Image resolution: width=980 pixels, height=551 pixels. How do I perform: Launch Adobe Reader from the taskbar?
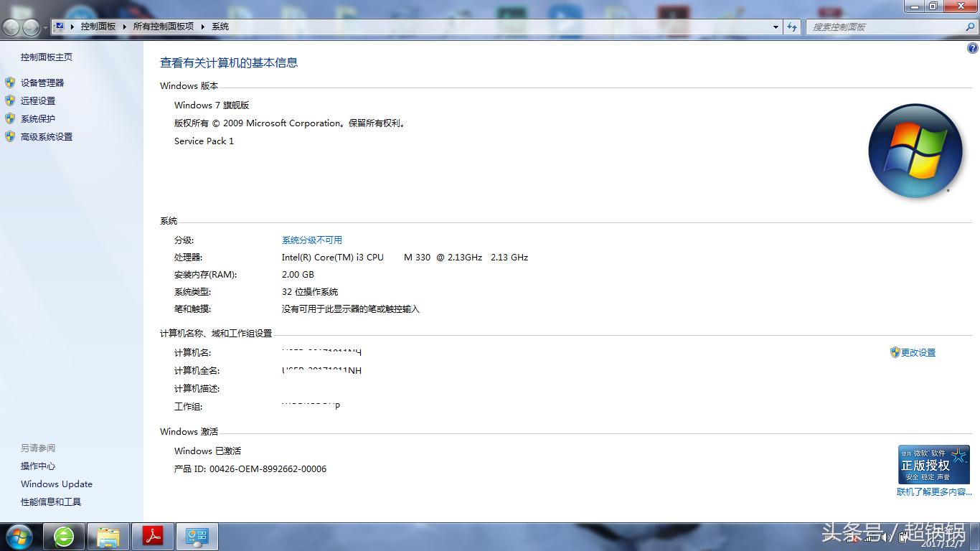(152, 536)
